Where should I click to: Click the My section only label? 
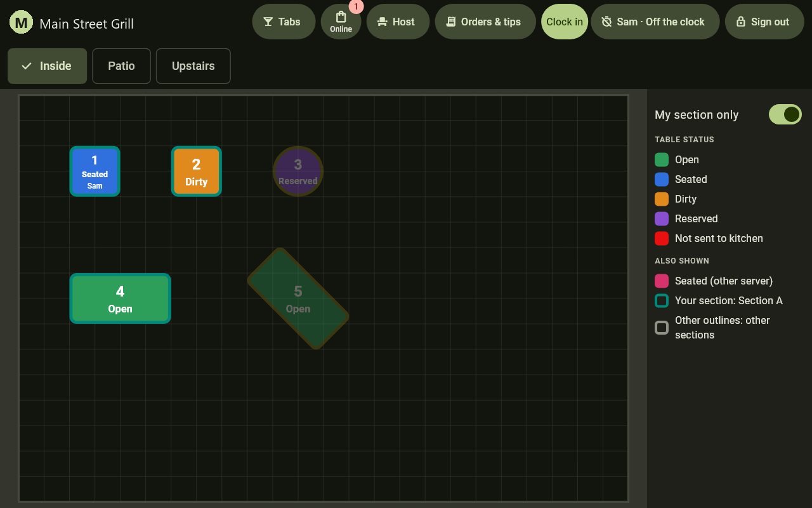point(697,115)
